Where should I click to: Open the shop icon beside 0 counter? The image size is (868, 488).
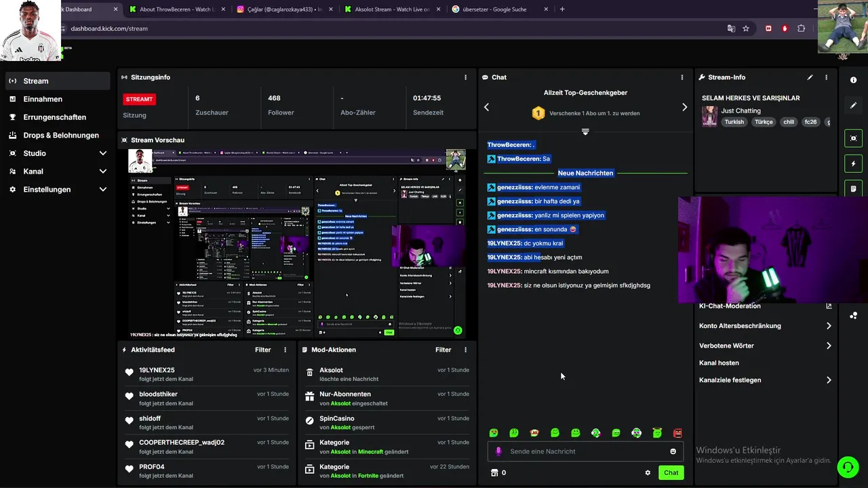coord(494,473)
